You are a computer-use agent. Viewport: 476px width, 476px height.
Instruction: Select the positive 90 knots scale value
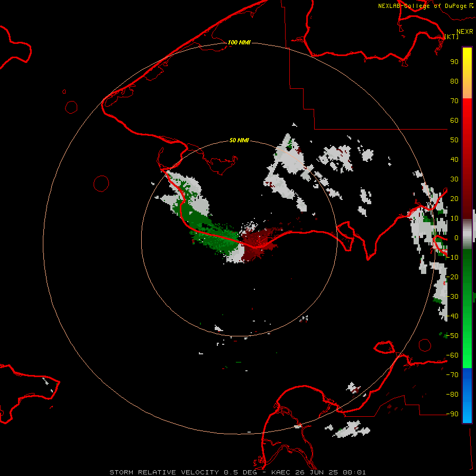pyautogui.click(x=454, y=62)
